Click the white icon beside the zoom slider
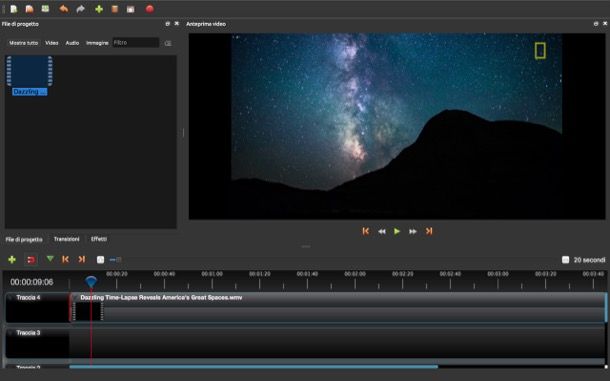This screenshot has height=381, width=610. tap(100, 260)
